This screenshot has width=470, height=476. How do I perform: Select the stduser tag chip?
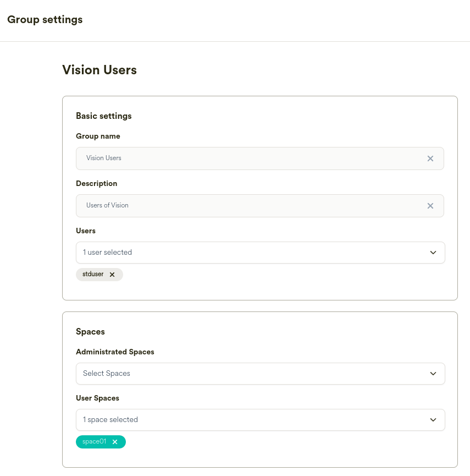[93, 274]
